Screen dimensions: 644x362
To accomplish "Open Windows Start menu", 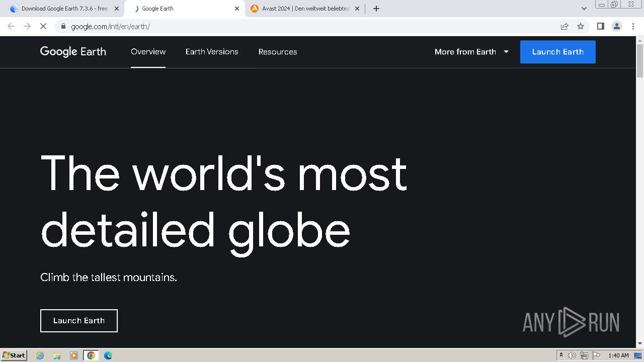I will pos(14,355).
